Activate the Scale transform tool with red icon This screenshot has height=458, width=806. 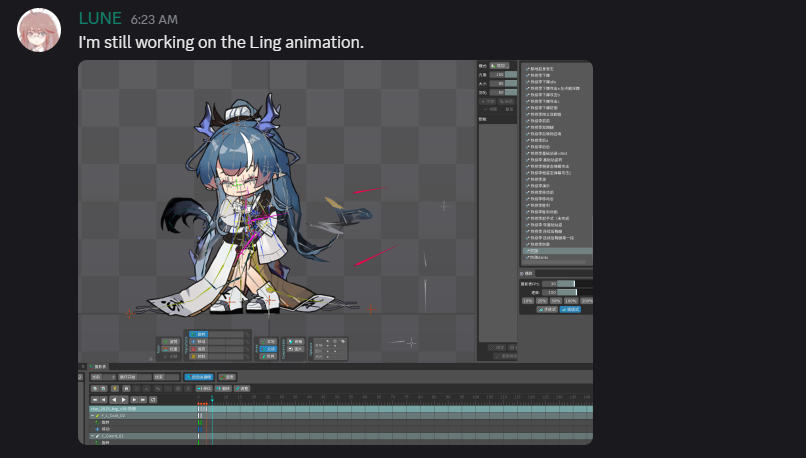click(198, 349)
